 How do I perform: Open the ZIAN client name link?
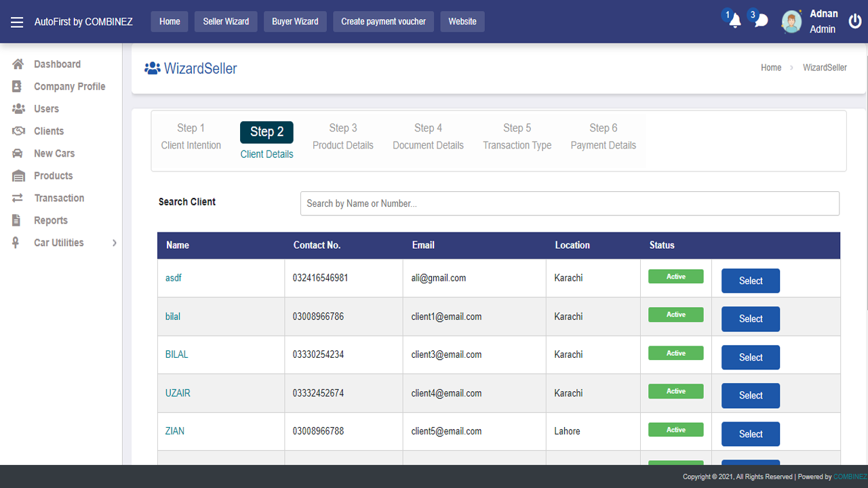point(175,431)
